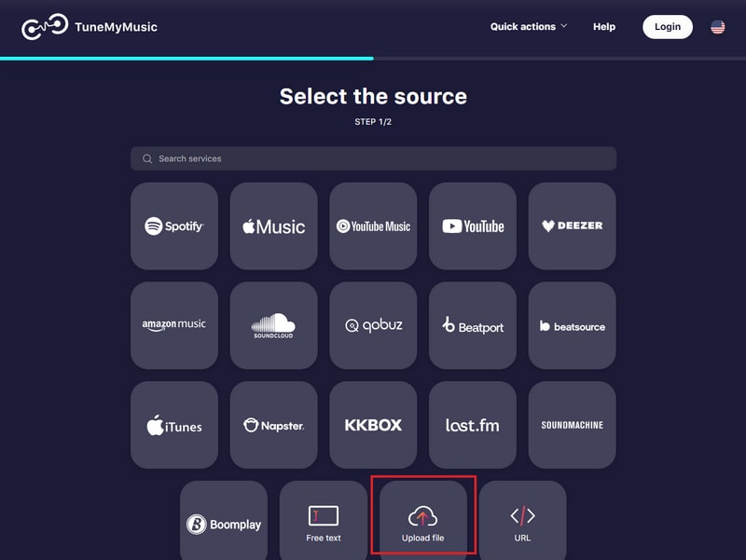Select the Upload file option

point(423,519)
